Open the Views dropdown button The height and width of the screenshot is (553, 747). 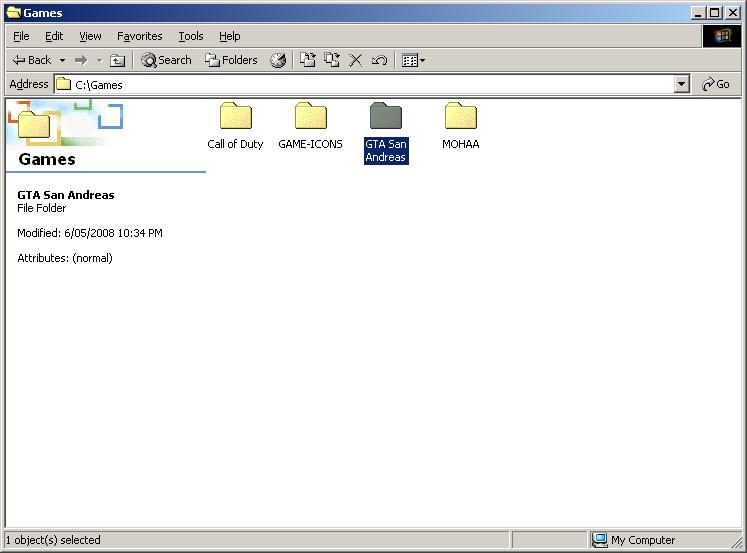[413, 60]
